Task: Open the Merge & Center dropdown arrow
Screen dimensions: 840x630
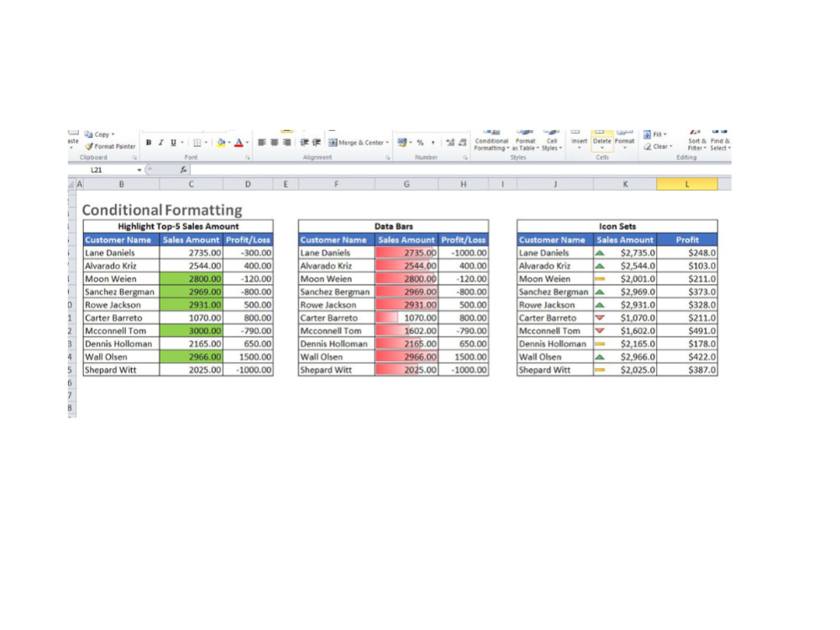Action: [387, 143]
